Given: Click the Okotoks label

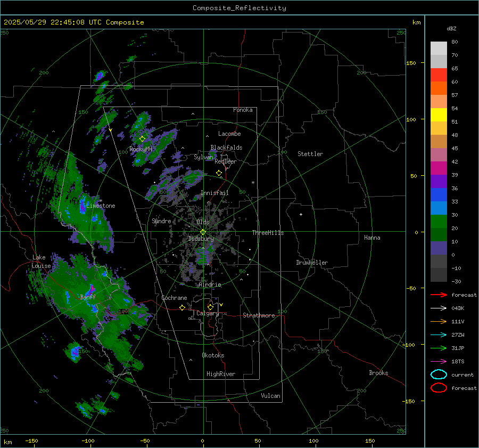Looking at the screenshot, I should tap(213, 355).
